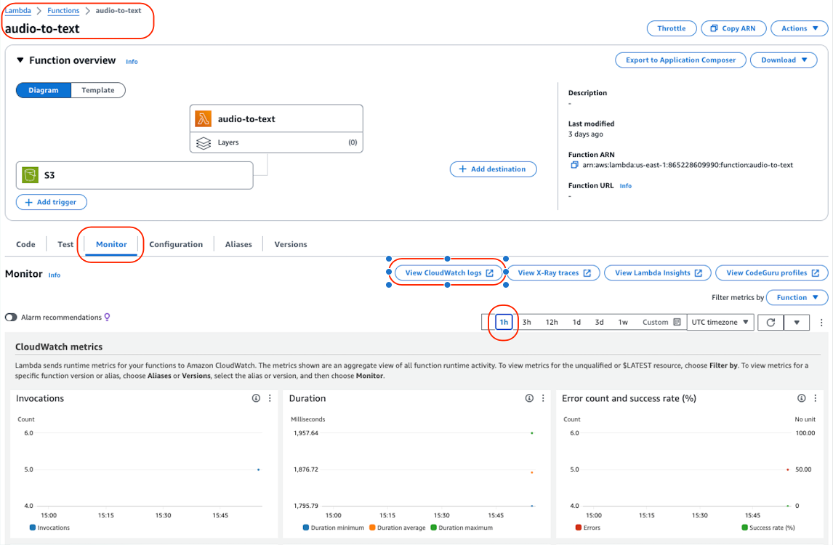The height and width of the screenshot is (546, 834).
Task: Switch to the Test tab
Action: click(x=65, y=244)
